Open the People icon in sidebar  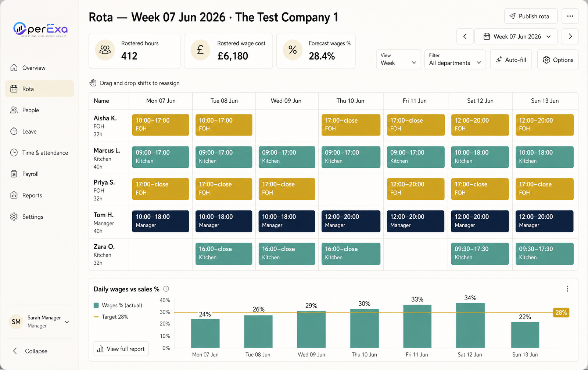[14, 110]
